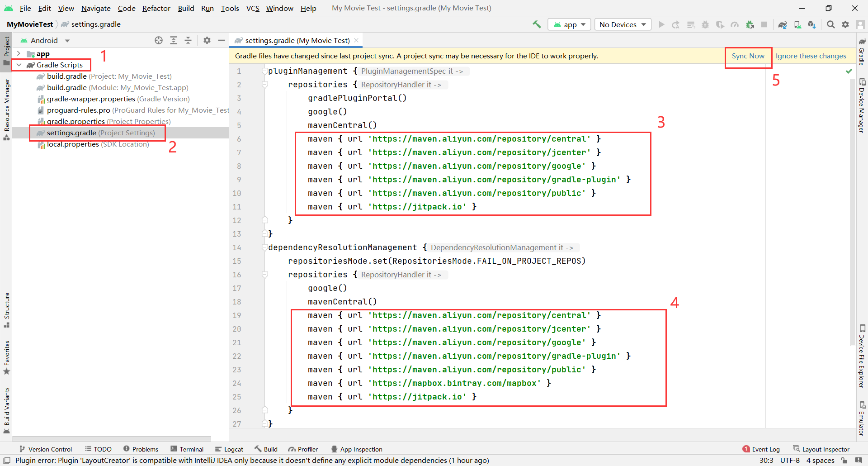Click Select Opened File target icon
Viewport: 868px width, 466px height.
click(159, 40)
